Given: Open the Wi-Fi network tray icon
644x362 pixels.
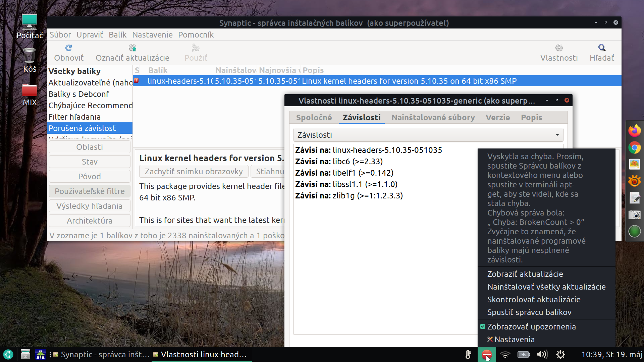Looking at the screenshot, I should pos(505,354).
